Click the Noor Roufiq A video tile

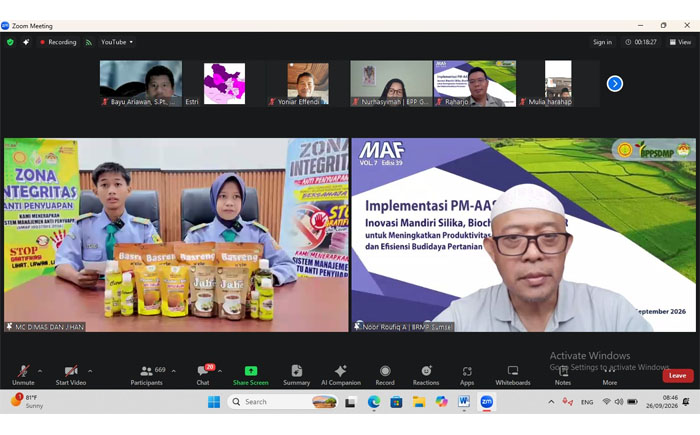[x=523, y=235]
